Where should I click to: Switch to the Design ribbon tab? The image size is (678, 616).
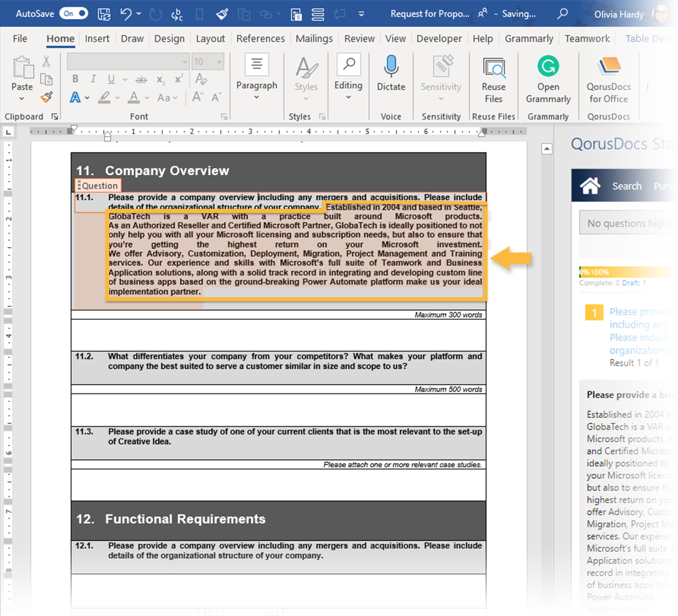pyautogui.click(x=169, y=39)
